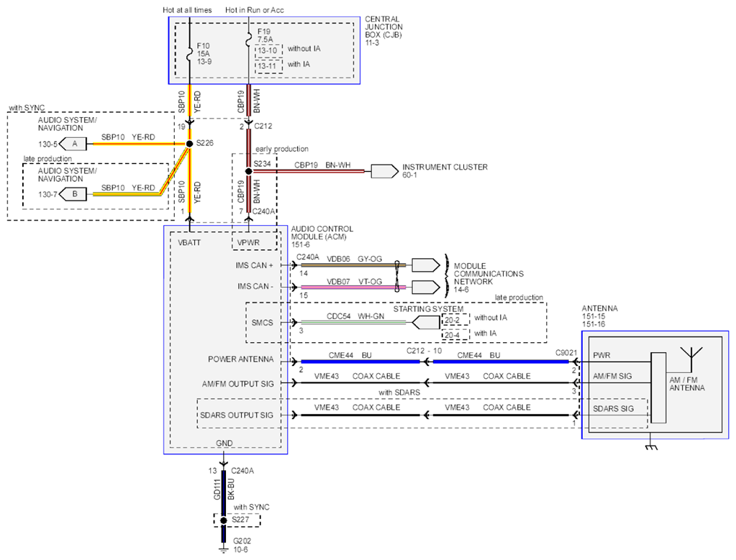
Task: Click the VPWR pin label
Action: pos(248,242)
